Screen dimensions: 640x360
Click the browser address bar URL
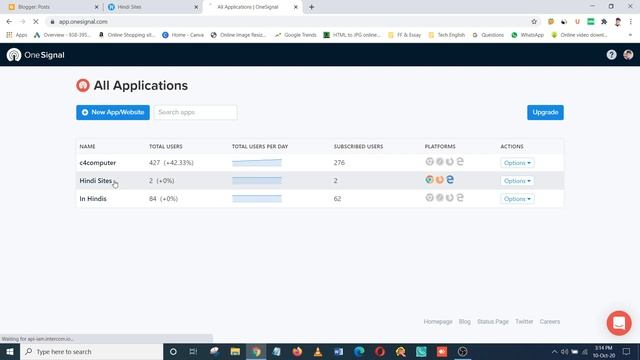[83, 22]
